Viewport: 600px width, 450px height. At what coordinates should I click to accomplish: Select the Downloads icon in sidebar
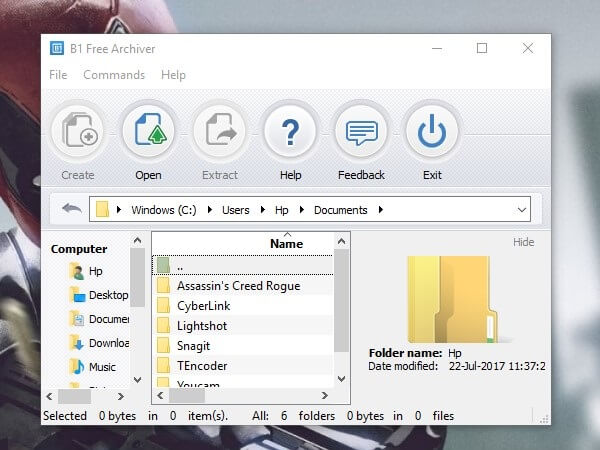tap(77, 343)
